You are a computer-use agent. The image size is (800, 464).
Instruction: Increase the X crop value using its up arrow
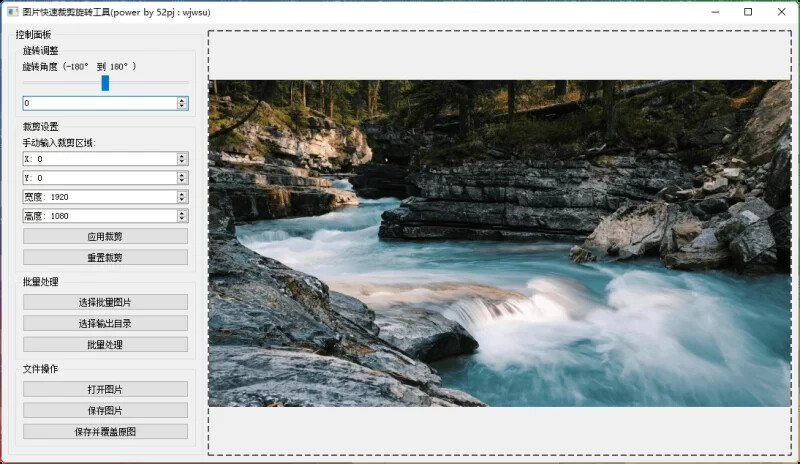(x=182, y=156)
